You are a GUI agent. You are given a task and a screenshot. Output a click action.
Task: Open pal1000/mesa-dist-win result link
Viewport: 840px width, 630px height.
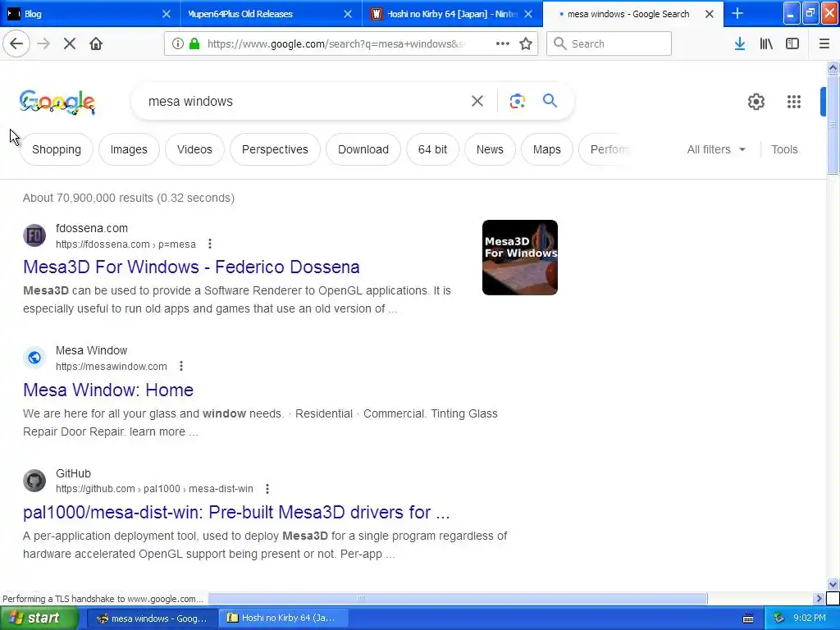[x=236, y=512]
